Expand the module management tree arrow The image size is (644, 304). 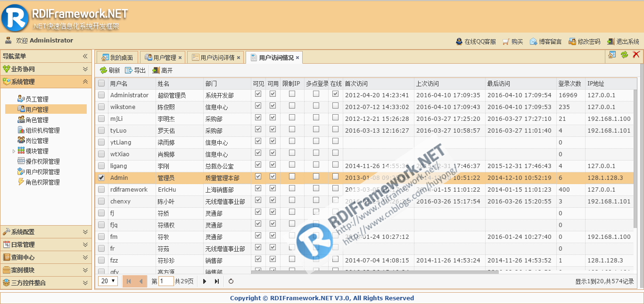14,151
